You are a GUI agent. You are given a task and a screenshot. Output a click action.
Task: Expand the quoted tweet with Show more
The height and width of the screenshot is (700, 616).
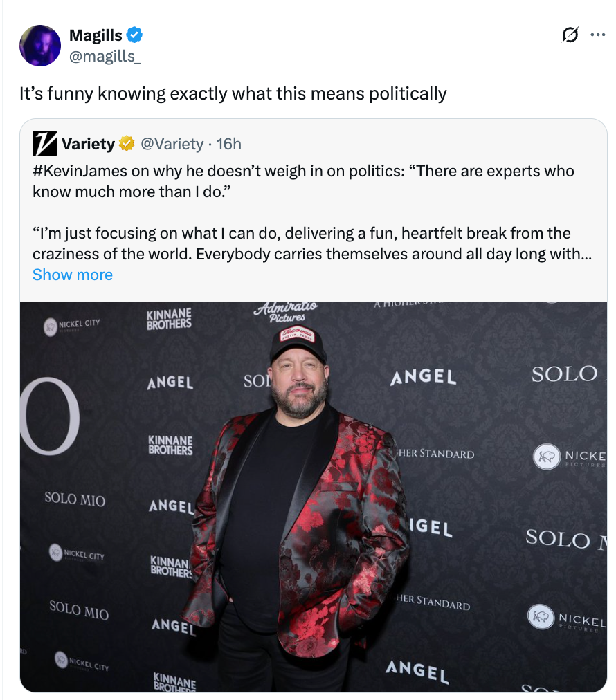pyautogui.click(x=72, y=275)
